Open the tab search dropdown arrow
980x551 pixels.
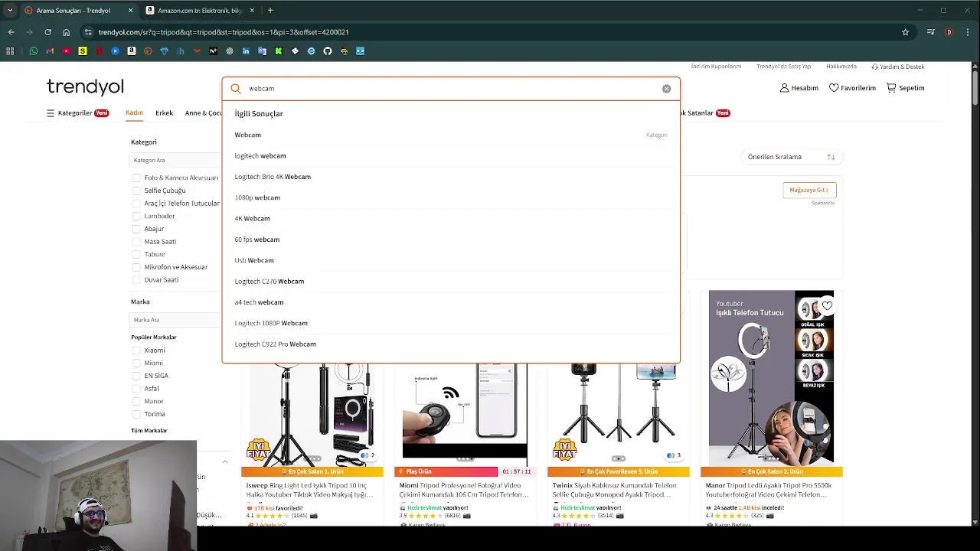10,11
